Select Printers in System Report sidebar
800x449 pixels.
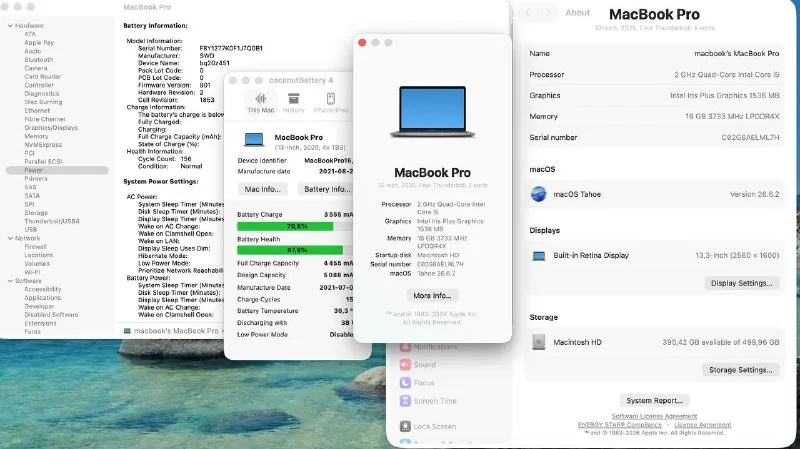click(x=36, y=179)
